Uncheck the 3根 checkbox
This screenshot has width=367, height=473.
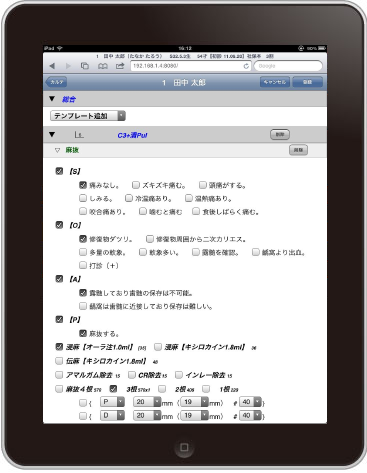tap(113, 389)
